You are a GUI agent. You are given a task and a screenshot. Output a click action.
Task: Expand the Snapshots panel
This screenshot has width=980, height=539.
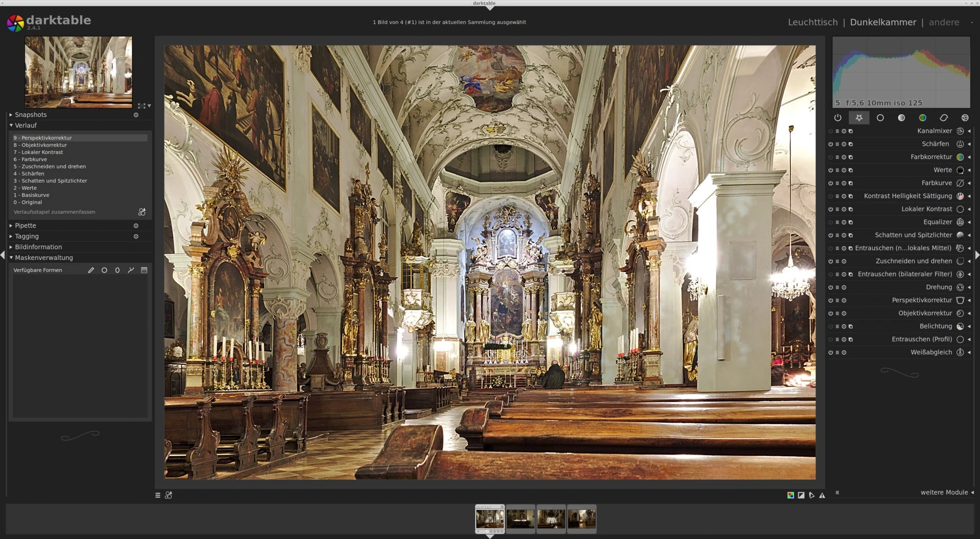pos(31,115)
